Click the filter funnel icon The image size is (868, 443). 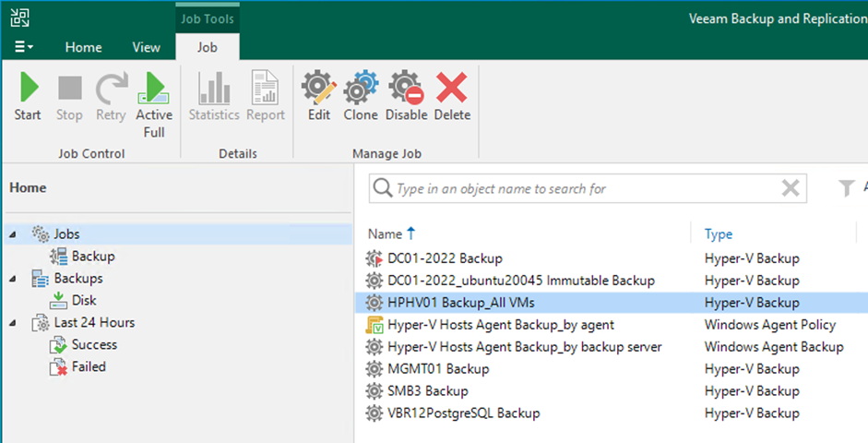coord(847,188)
